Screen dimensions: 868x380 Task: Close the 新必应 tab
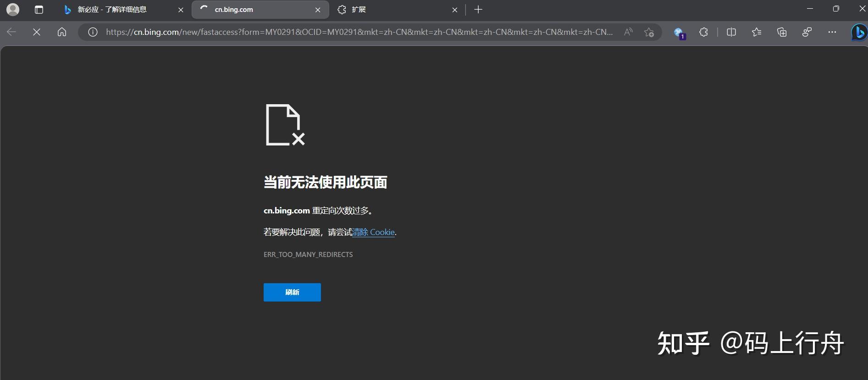181,10
